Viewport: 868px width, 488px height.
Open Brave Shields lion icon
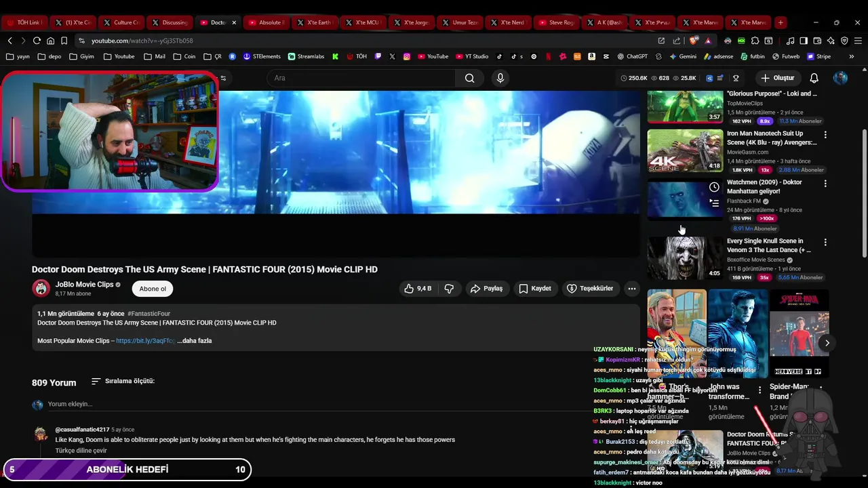click(693, 41)
